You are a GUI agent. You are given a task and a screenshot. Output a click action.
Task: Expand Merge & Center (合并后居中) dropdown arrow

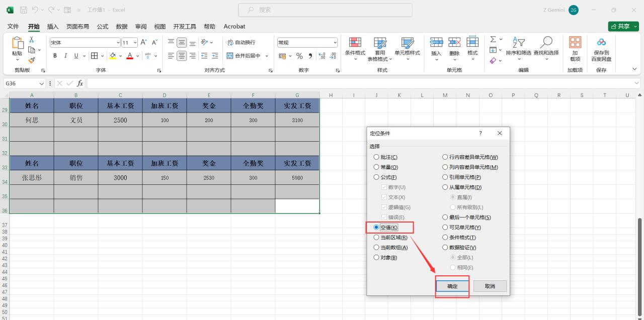tap(267, 56)
